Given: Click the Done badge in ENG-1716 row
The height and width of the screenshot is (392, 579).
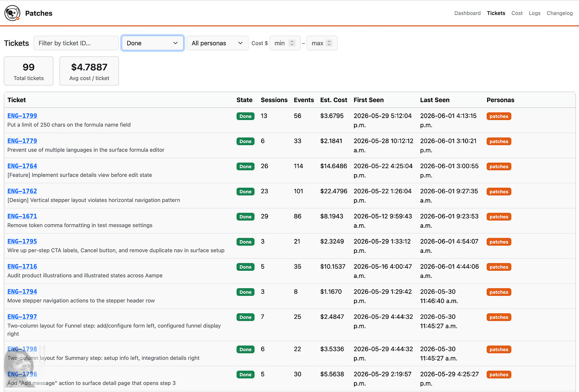Looking at the screenshot, I should 245,267.
